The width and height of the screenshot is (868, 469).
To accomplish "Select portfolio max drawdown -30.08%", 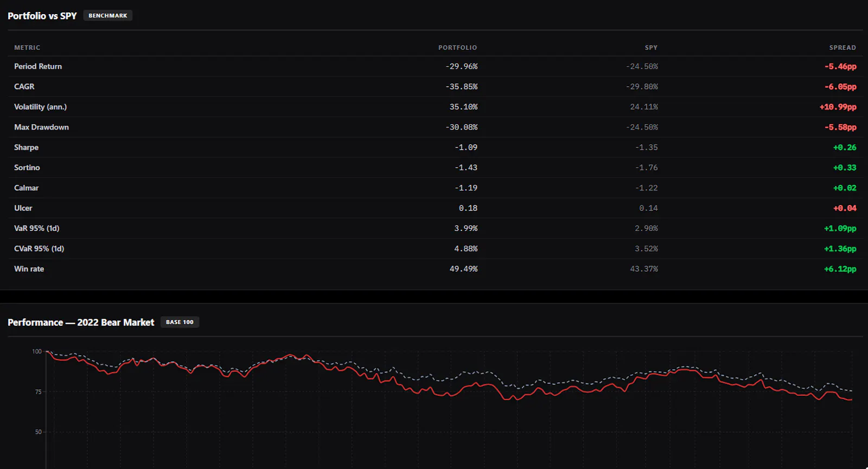I will 462,127.
